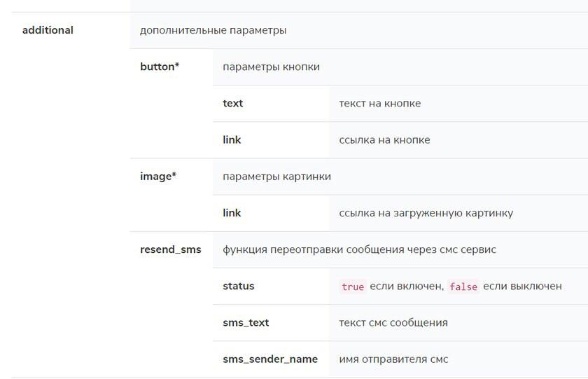Click the 'link' field under image
Screen dimensions: 588x379
[x=232, y=213]
